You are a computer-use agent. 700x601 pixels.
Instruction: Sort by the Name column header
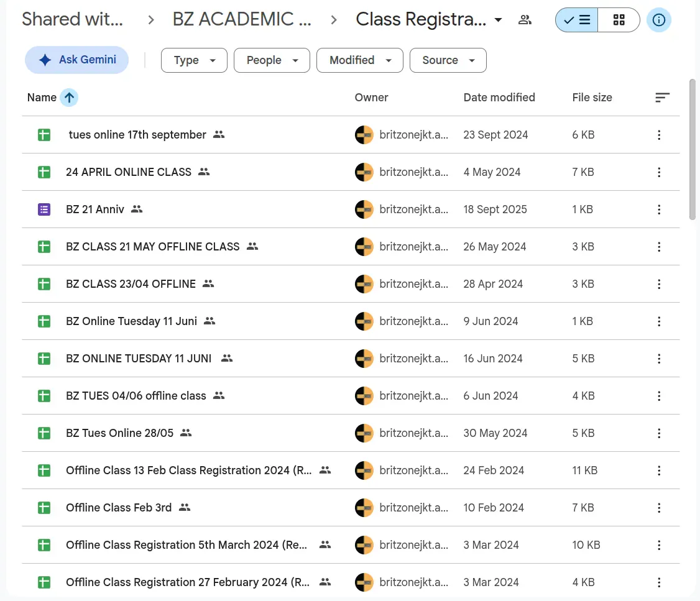[x=42, y=98]
